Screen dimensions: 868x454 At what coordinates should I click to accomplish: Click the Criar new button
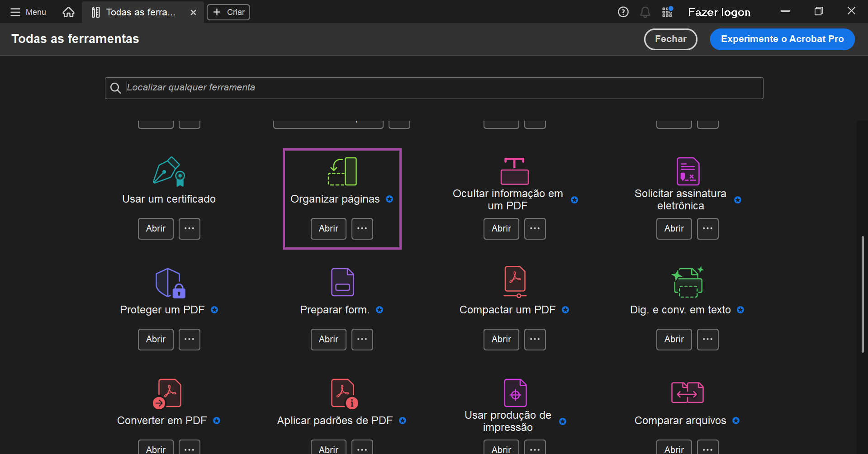click(228, 12)
